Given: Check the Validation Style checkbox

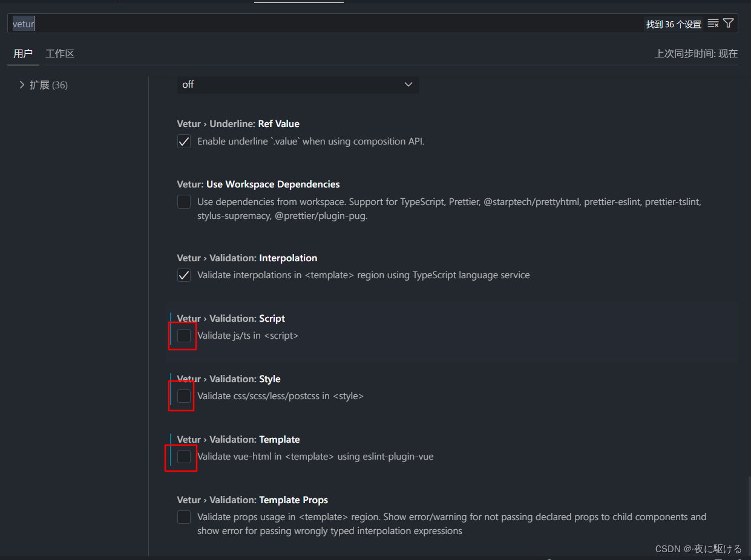Looking at the screenshot, I should (x=184, y=396).
